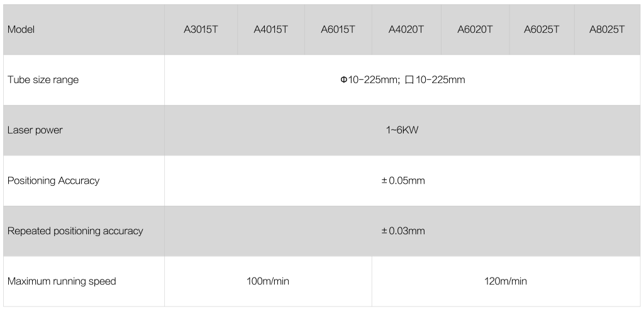Select the A6020T model column header
Viewport: 644px width, 311px height.
[x=475, y=30]
